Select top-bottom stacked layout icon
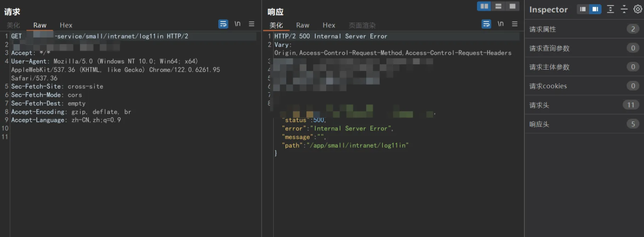Viewport: 644px width, 237px height. (498, 6)
